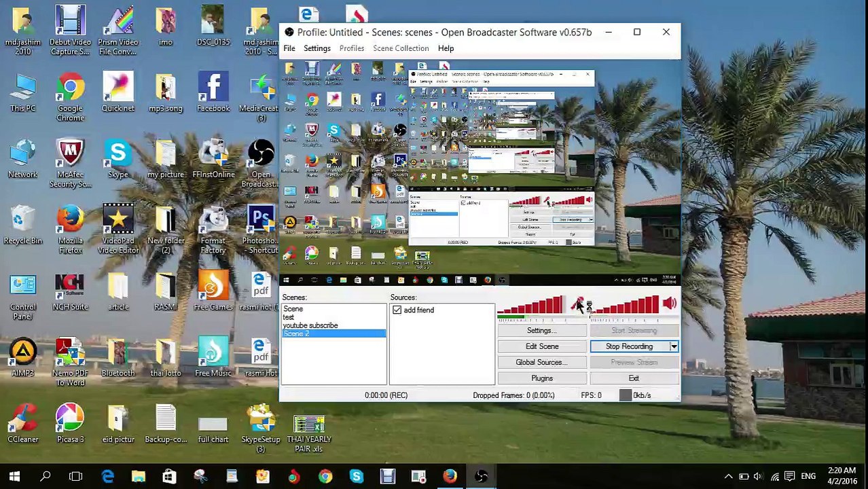Open the Bluetooth desktop shortcut
The height and width of the screenshot is (489, 868).
click(x=117, y=357)
